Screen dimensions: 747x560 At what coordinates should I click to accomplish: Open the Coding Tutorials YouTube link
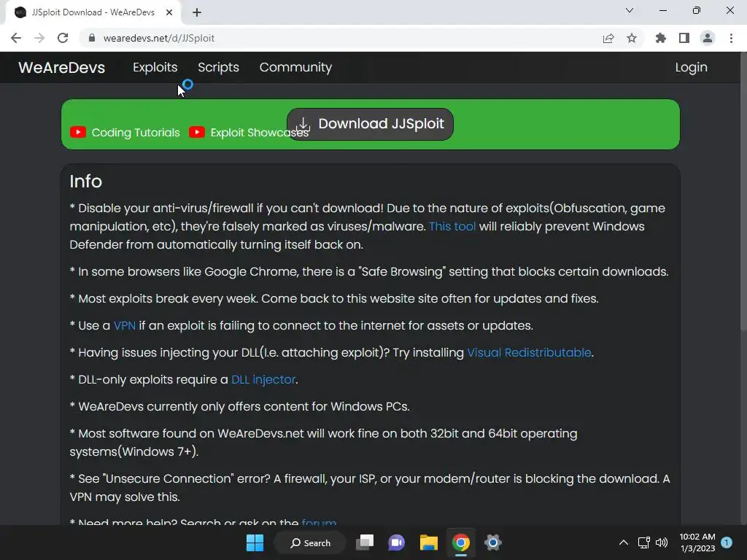click(135, 133)
